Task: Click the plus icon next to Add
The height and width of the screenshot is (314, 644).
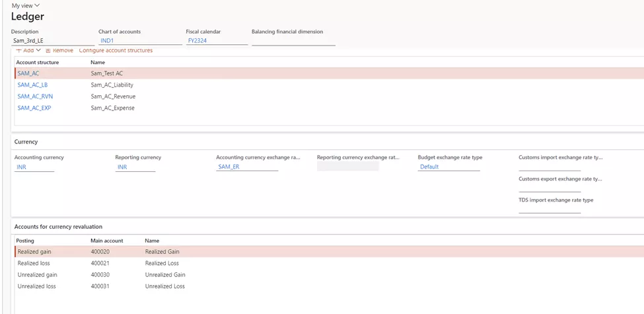Action: (19, 50)
